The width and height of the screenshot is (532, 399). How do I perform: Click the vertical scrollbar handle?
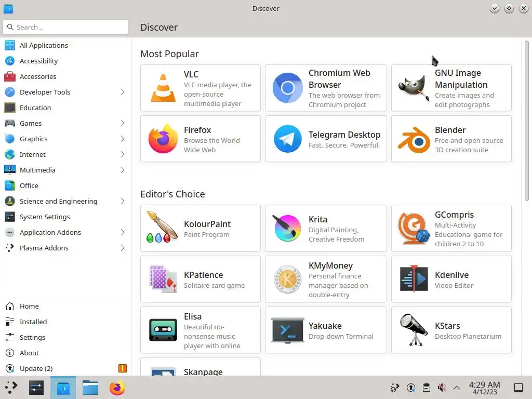tap(527, 121)
